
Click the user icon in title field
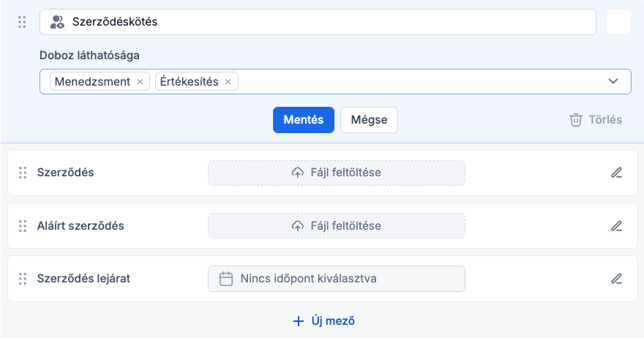click(x=57, y=22)
